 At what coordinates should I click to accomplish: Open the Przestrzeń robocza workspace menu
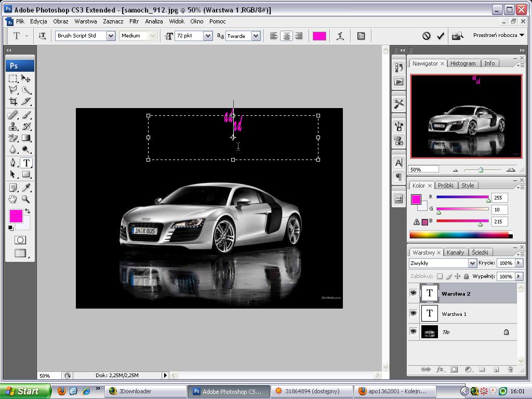pyautogui.click(x=498, y=35)
